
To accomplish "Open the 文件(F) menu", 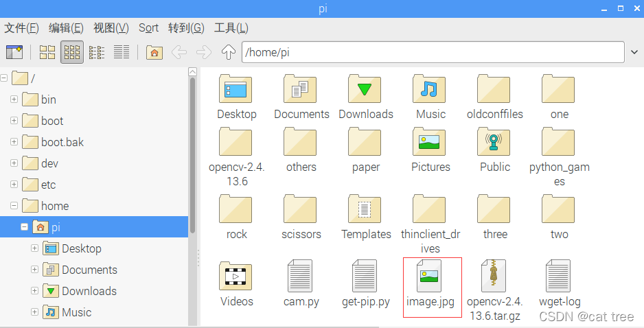I will coord(21,28).
